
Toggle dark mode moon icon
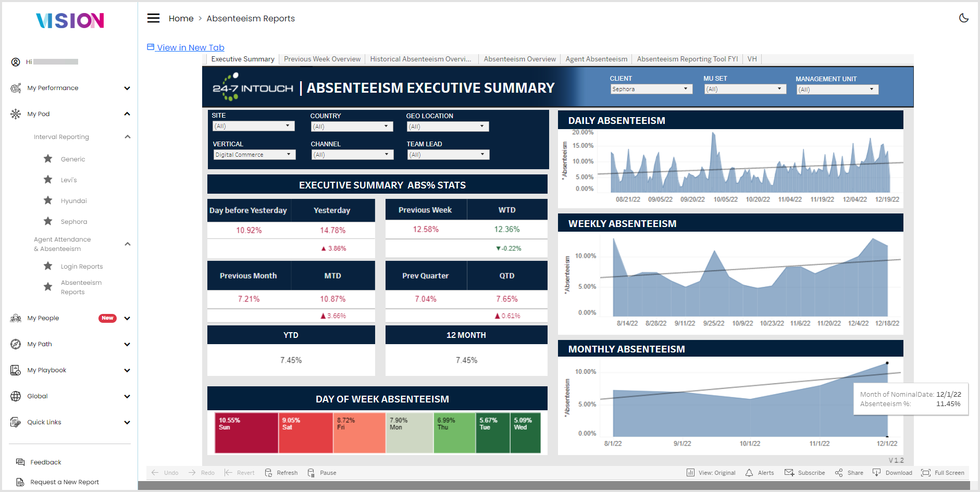click(964, 18)
